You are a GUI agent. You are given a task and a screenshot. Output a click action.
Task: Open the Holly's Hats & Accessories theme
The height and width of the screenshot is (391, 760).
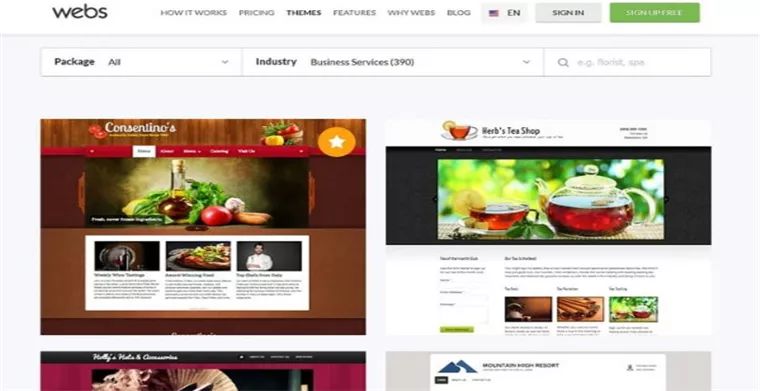(203, 371)
